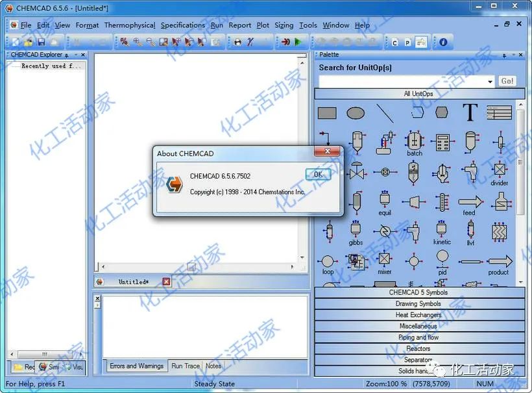Screen dimensions: 532x393
Task: Open the Simulation tab in CHEMCAD Explorer
Action: 50,367
